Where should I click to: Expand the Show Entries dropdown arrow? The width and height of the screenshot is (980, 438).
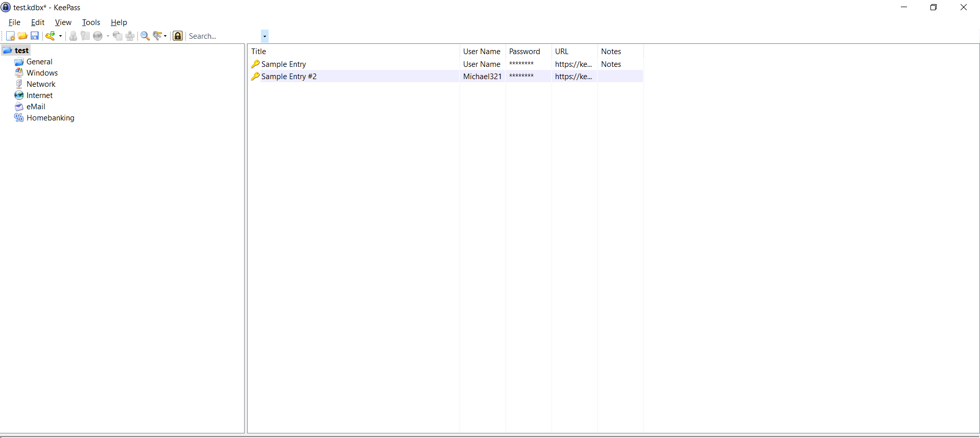pyautogui.click(x=165, y=36)
